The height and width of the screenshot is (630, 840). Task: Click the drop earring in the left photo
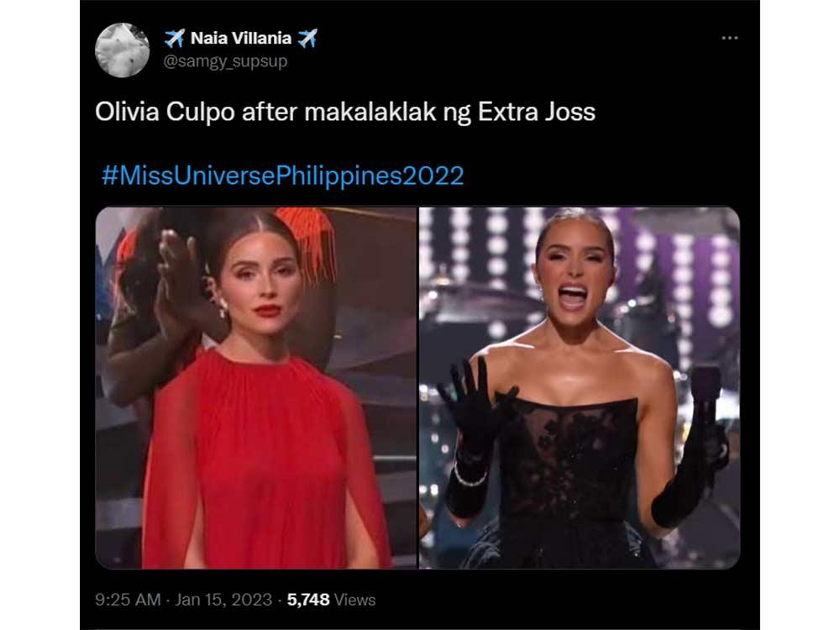point(223,309)
